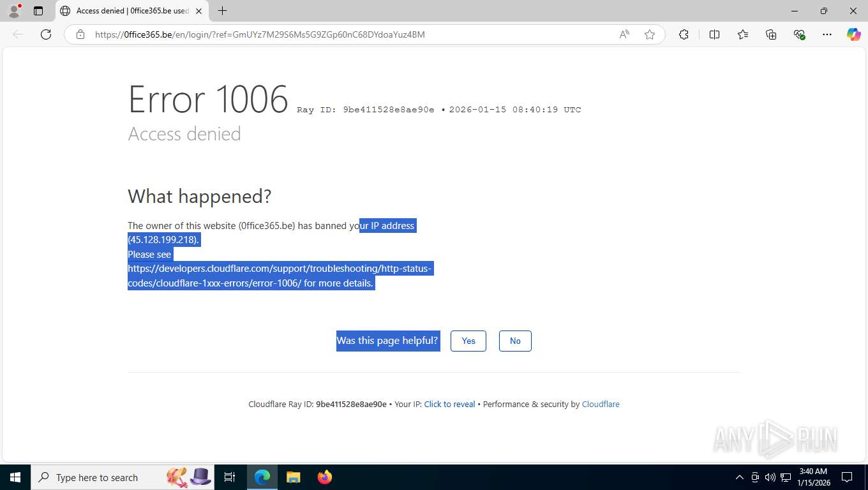Image resolution: width=868 pixels, height=490 pixels.
Task: Open the Windows Start menu
Action: pos(15,477)
